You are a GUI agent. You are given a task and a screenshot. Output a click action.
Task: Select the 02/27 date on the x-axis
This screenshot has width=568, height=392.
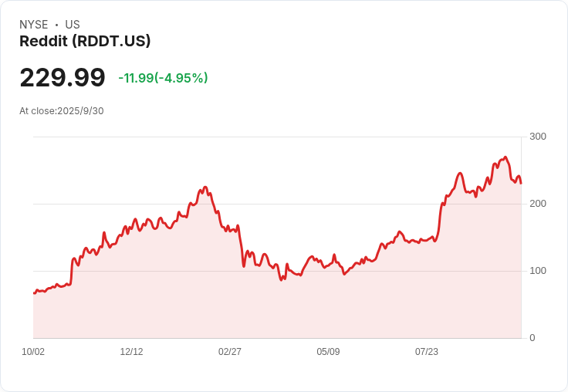(x=230, y=352)
